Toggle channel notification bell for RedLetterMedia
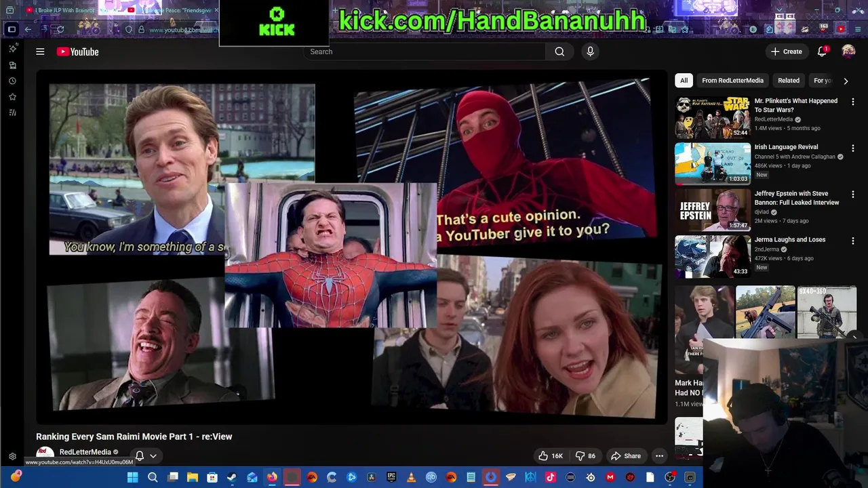The image size is (868, 488). (140, 456)
